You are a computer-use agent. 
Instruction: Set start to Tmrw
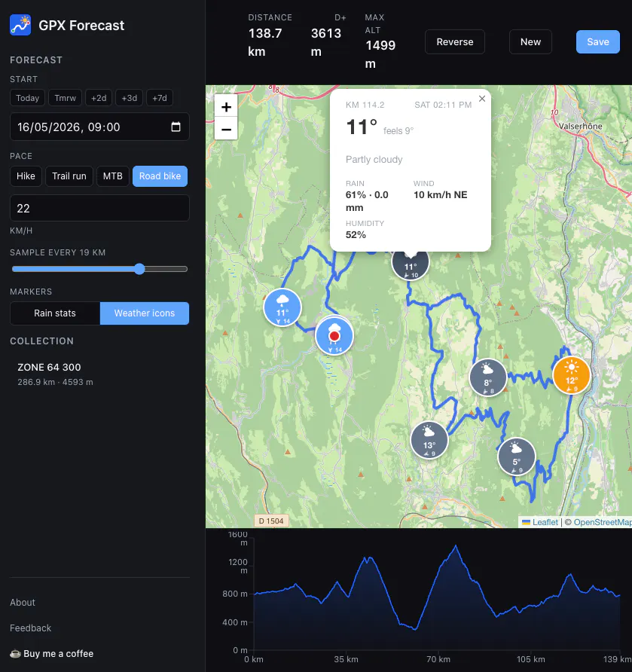[65, 98]
